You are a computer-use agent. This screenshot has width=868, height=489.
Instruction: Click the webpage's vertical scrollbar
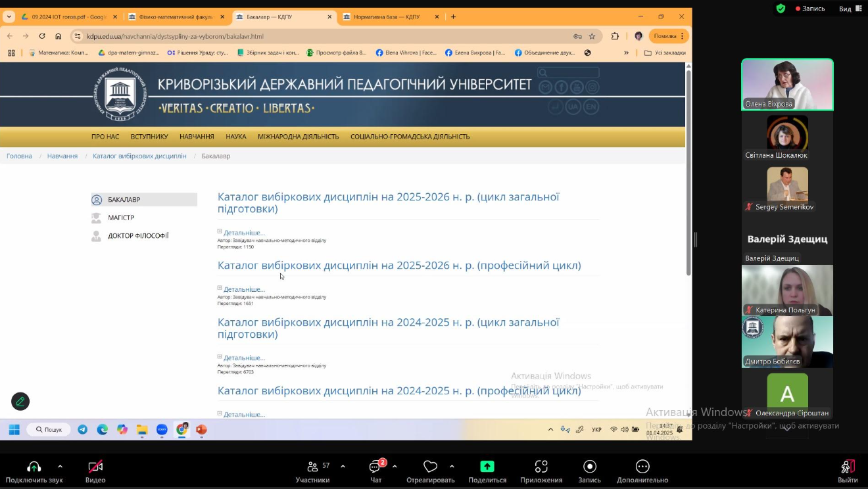click(688, 197)
